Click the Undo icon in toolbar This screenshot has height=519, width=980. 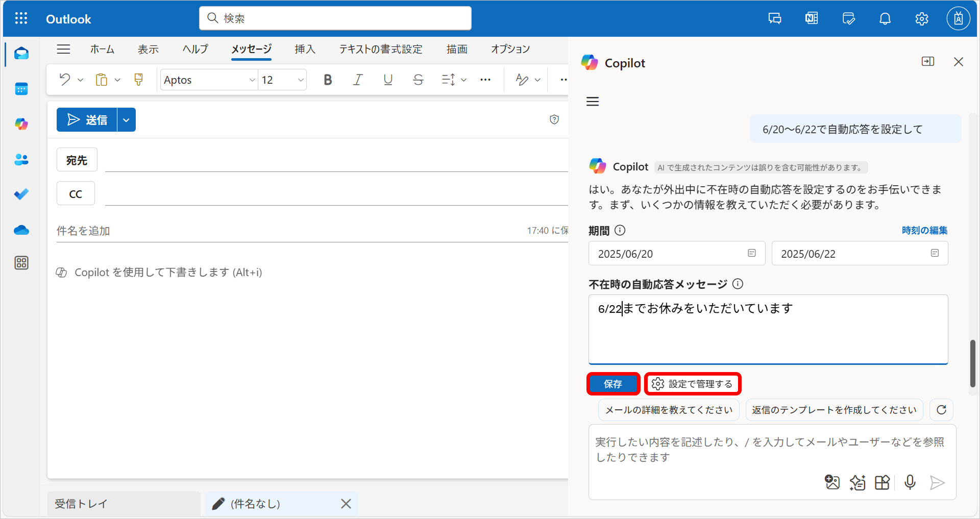(x=65, y=80)
